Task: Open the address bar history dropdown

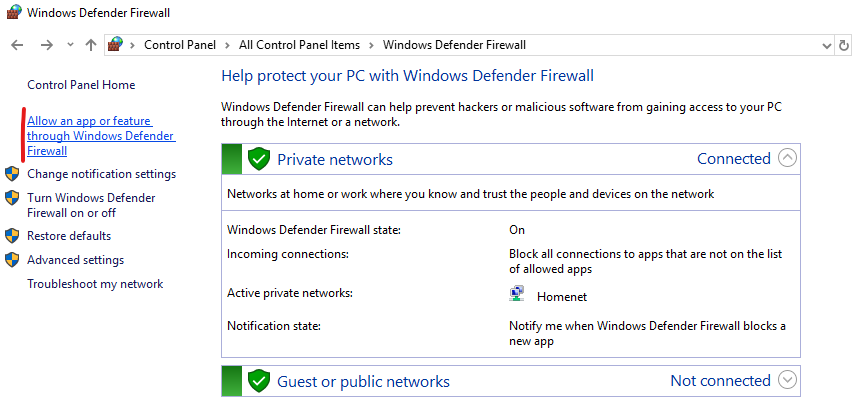Action: coord(826,45)
